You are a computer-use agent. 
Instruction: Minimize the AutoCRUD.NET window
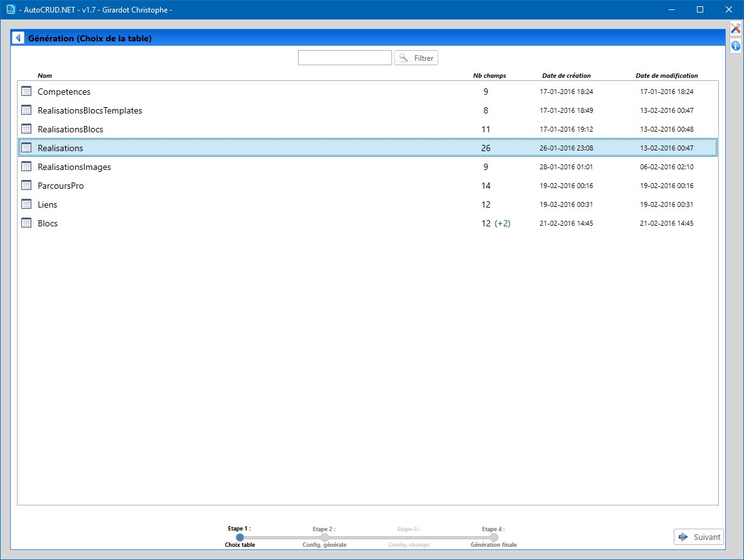tap(671, 9)
